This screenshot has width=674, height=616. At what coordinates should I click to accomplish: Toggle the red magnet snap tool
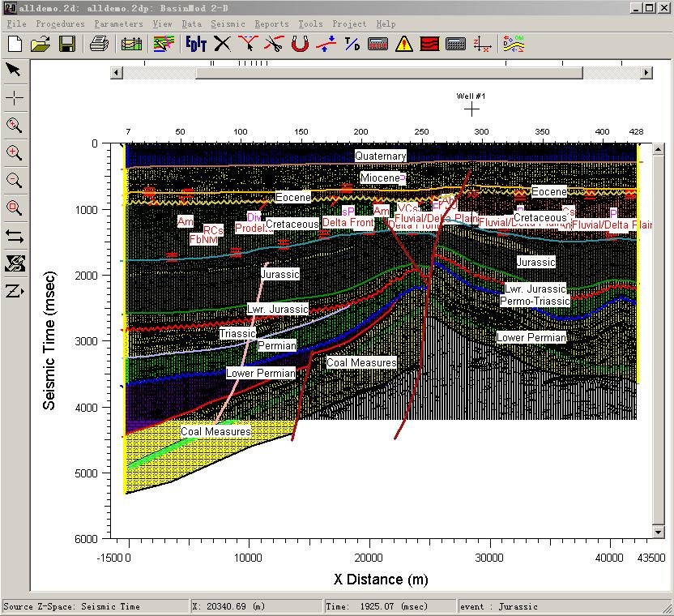[x=300, y=44]
